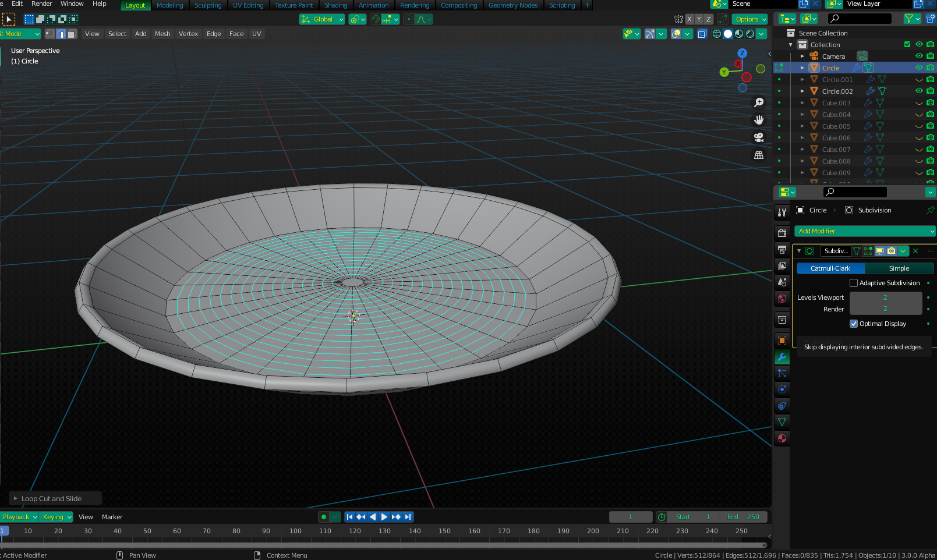Toggle X-ray view icon

702,34
